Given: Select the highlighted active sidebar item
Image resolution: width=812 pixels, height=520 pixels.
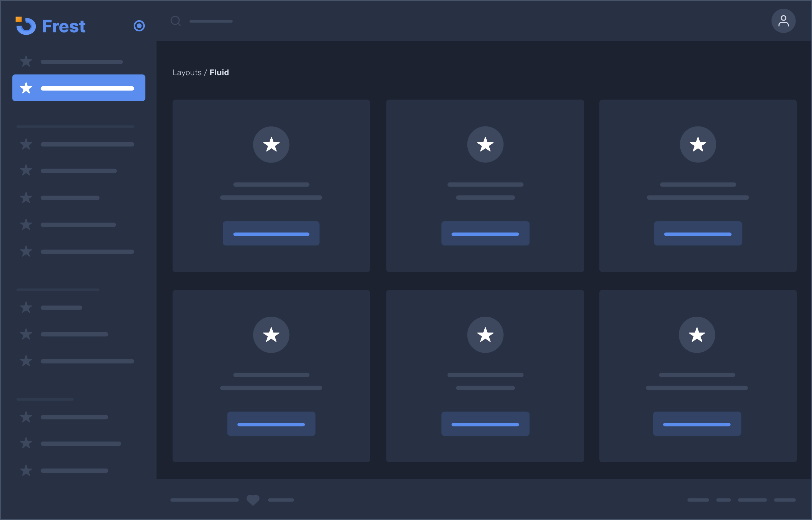Looking at the screenshot, I should click(x=78, y=88).
